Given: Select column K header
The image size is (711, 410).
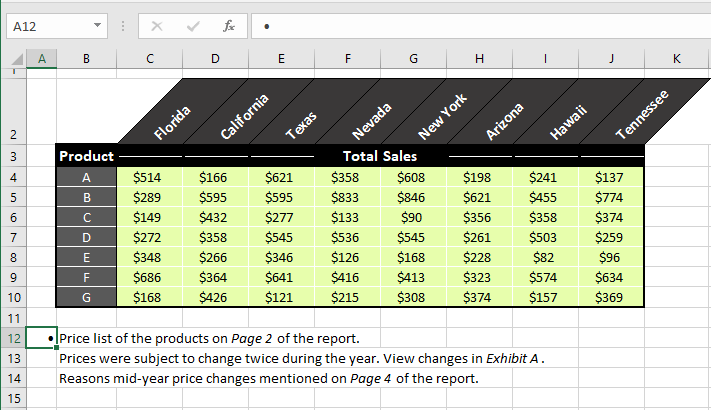Looking at the screenshot, I should click(x=677, y=59).
